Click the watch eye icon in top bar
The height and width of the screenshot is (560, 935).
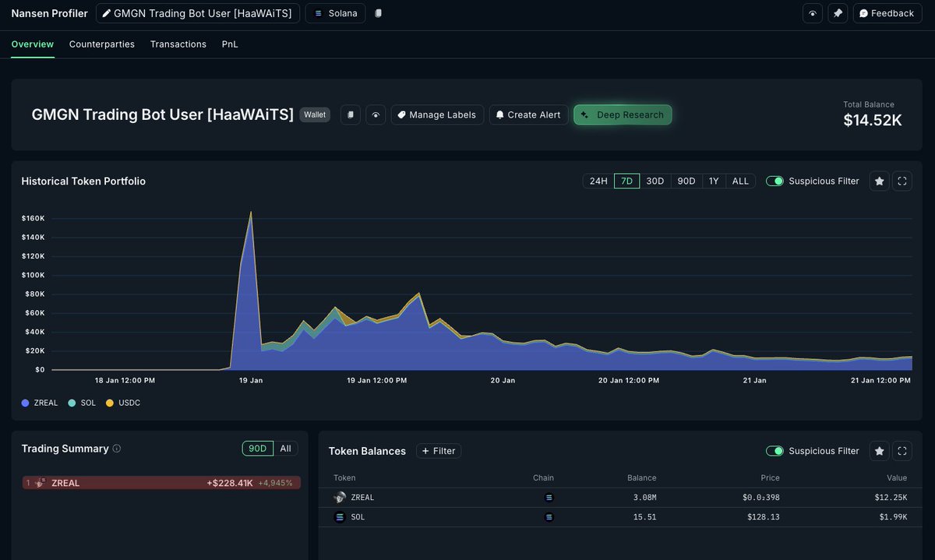[x=813, y=13]
